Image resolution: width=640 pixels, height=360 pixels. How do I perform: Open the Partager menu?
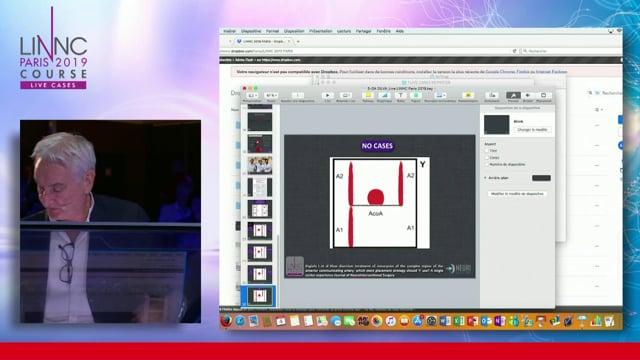[363, 31]
